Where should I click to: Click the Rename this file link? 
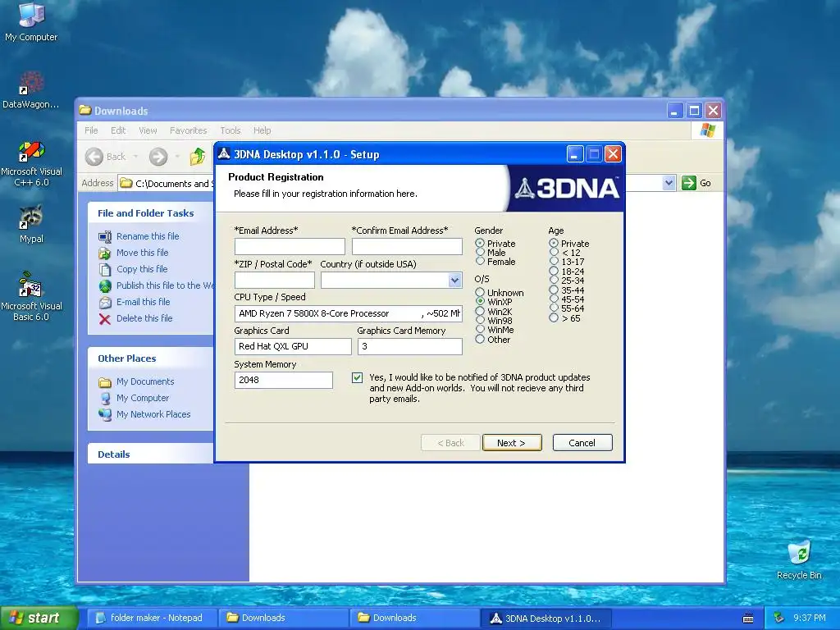148,236
